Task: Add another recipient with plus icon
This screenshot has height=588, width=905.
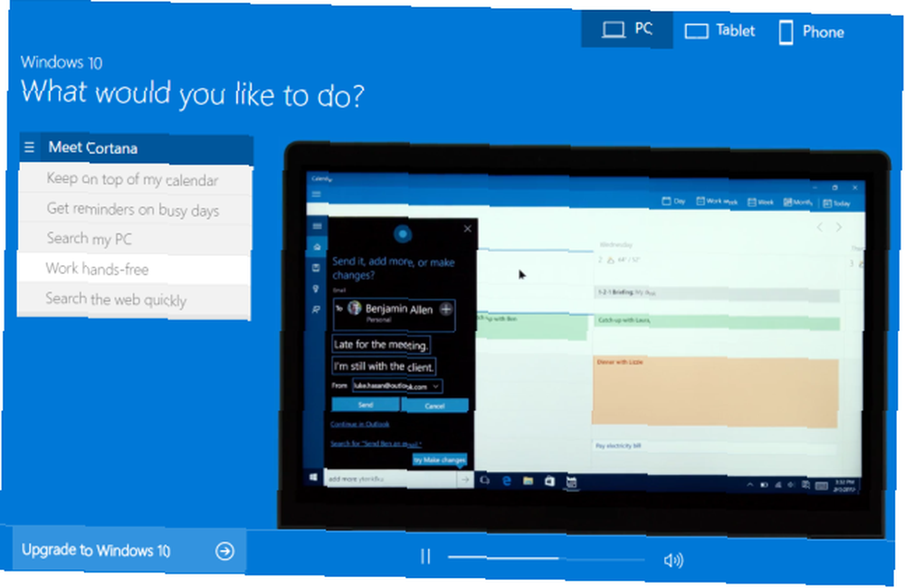Action: point(445,309)
